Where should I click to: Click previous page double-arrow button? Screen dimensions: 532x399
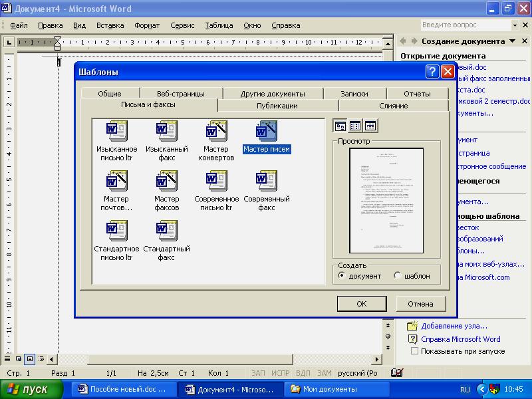388,325
